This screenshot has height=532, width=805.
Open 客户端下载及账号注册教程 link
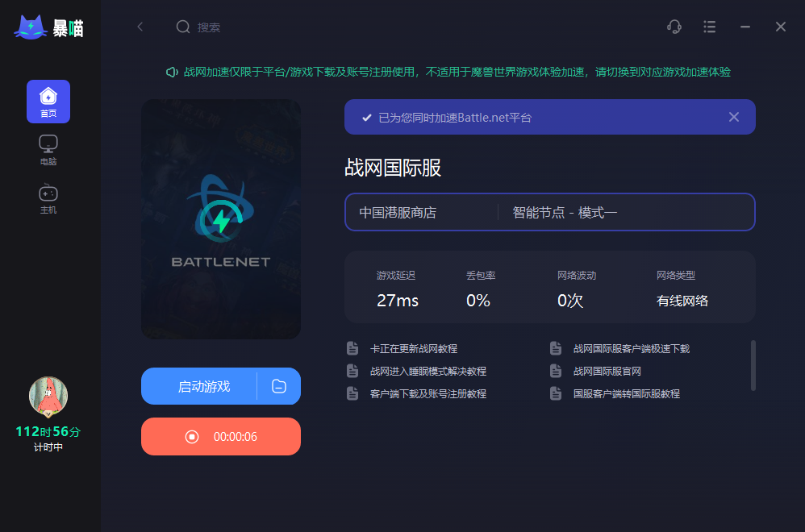tap(428, 394)
